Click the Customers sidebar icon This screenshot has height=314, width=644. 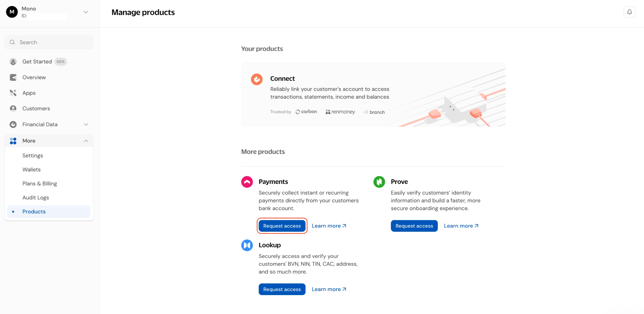click(x=13, y=109)
